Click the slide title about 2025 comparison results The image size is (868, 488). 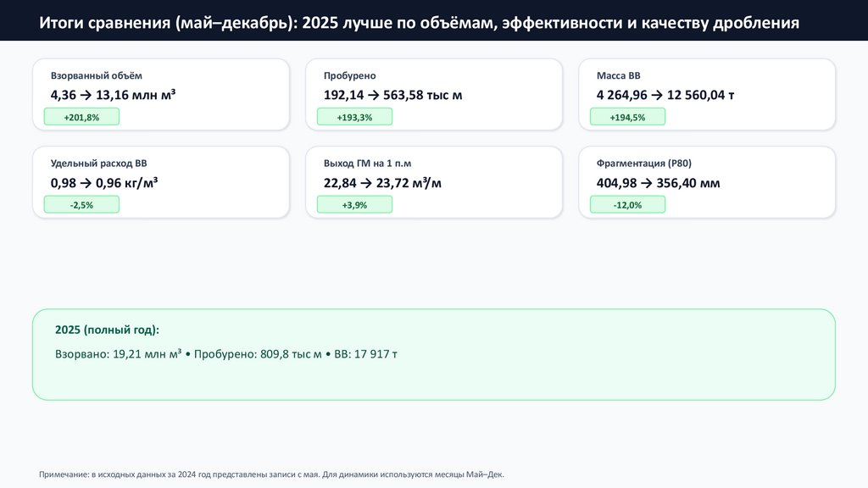coord(419,23)
